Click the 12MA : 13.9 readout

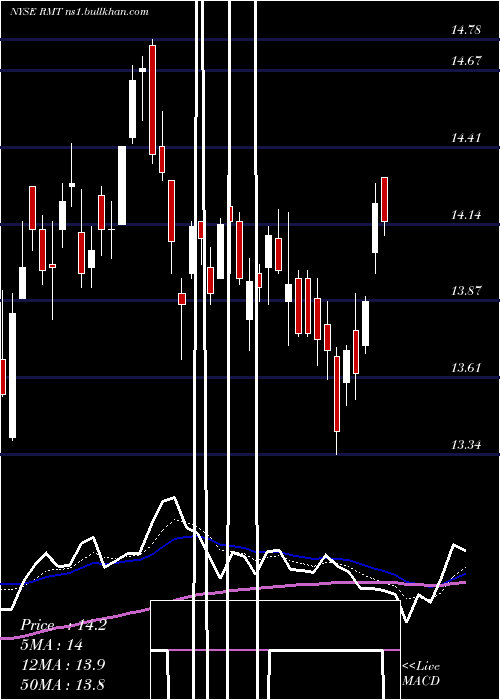click(63, 665)
